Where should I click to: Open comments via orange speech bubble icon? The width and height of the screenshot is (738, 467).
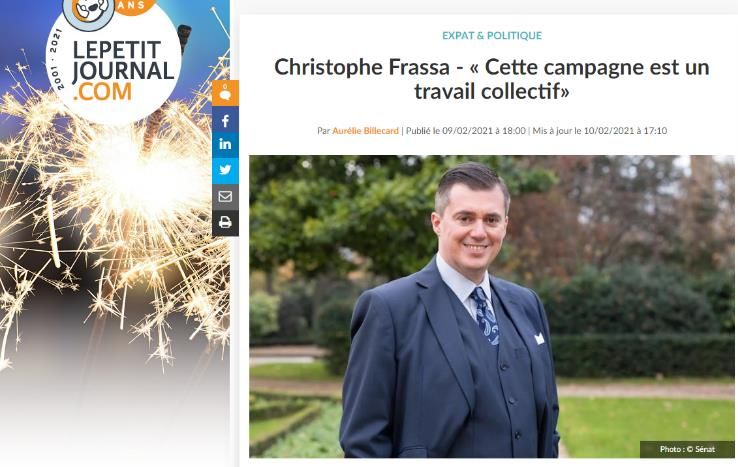[225, 93]
